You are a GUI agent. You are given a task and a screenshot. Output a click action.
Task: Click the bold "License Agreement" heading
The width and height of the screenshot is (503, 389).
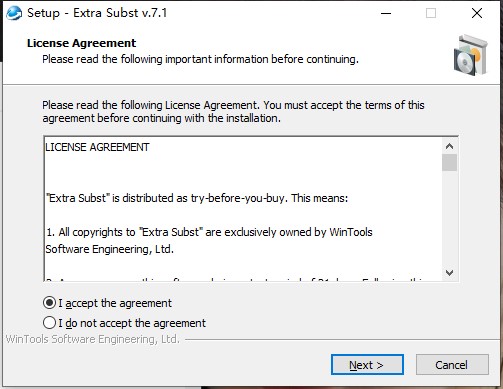click(81, 43)
